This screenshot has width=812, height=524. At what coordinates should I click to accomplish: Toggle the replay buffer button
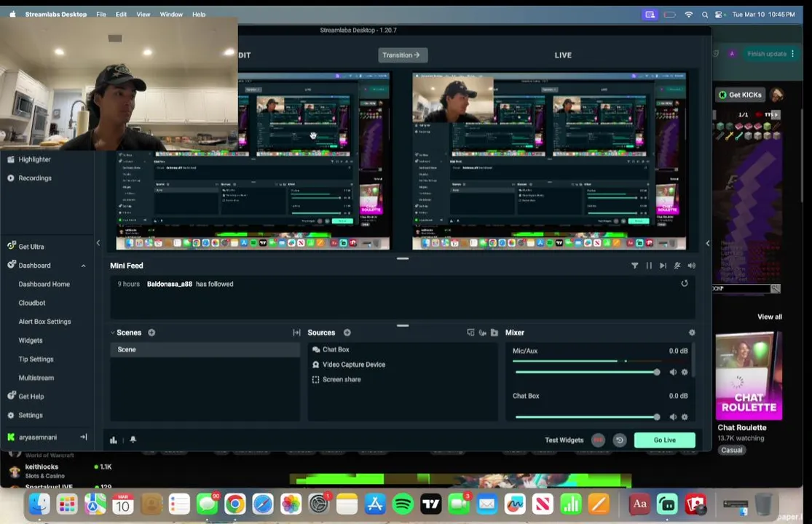coord(619,440)
